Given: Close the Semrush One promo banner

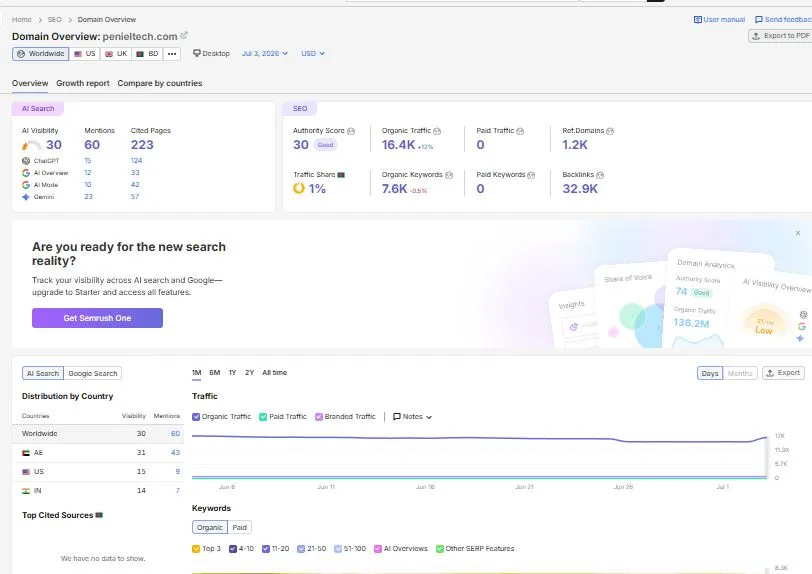Looking at the screenshot, I should point(798,233).
